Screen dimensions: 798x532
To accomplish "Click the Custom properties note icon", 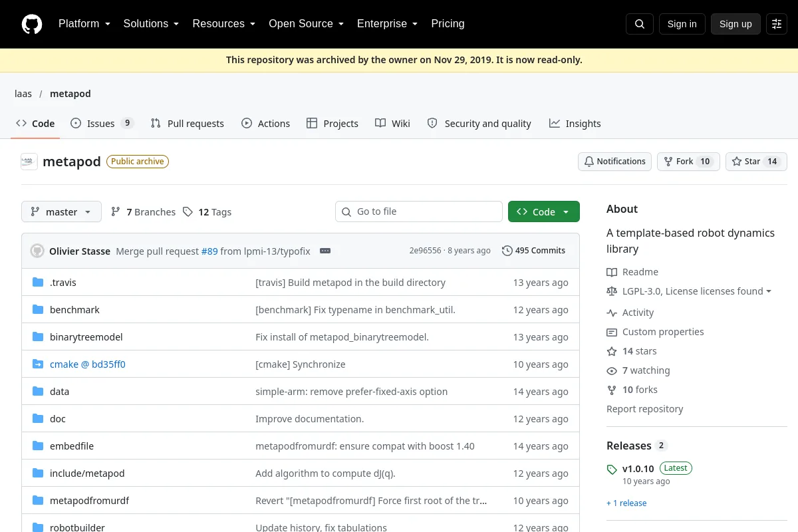I will 612,332.
